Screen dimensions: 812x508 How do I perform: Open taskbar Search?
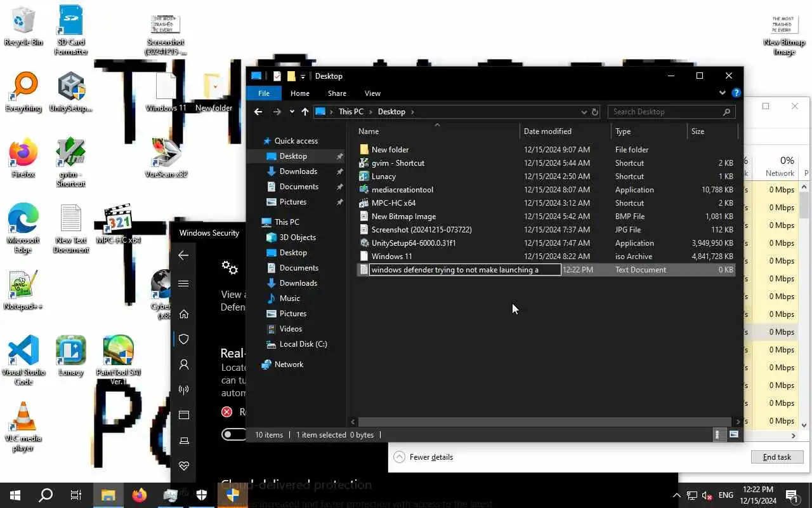[x=46, y=495]
